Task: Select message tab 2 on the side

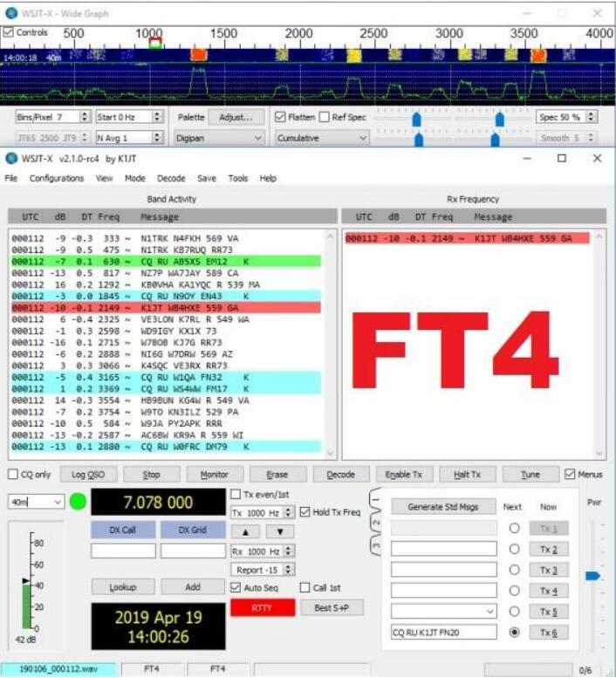Action: tap(376, 524)
